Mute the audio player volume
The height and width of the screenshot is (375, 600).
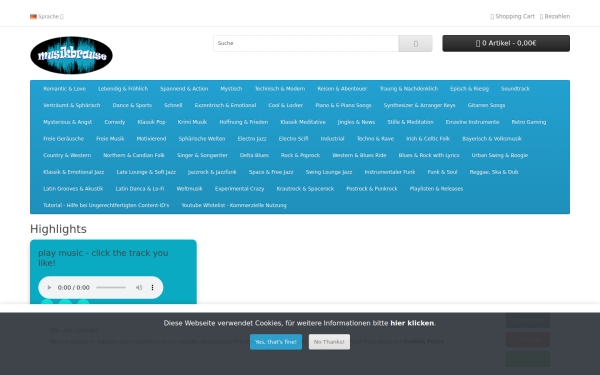tap(139, 287)
